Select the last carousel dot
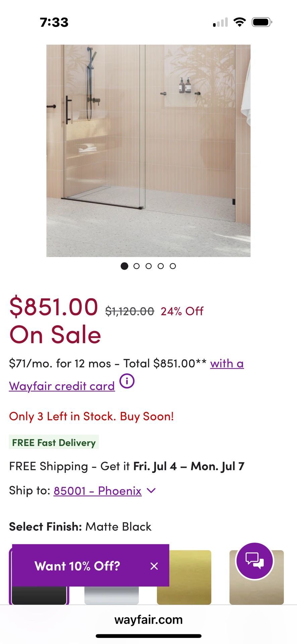Viewport: 297px width, 644px height. (x=173, y=266)
